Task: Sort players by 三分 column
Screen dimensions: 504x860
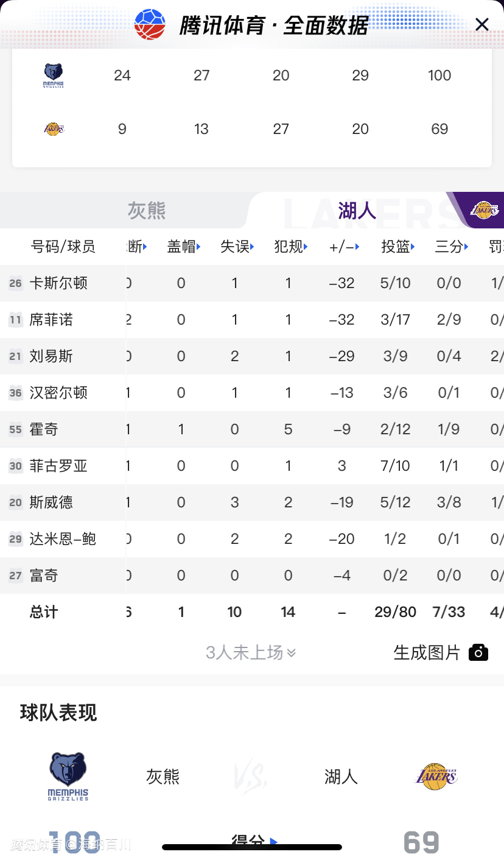Action: [452, 247]
